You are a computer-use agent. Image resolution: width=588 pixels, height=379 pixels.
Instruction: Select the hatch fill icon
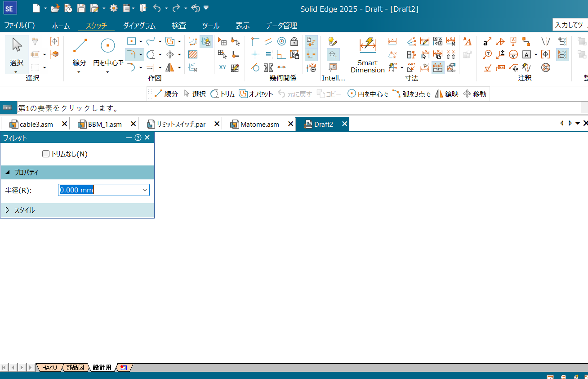tap(193, 54)
